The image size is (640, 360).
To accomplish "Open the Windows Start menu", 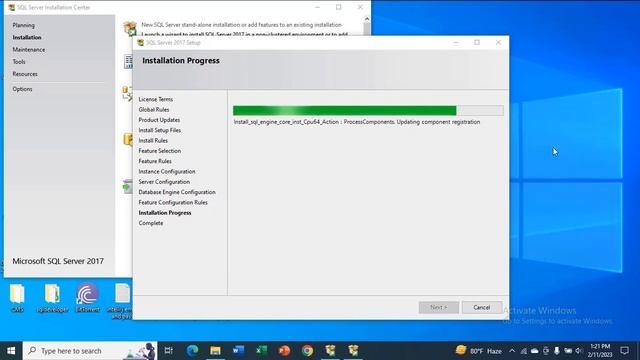I will click(11, 351).
